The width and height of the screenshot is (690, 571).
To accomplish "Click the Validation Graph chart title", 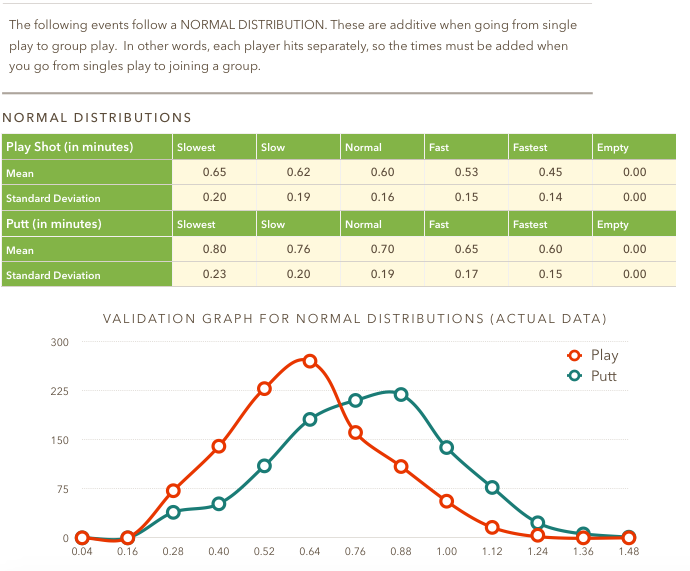I will point(355,319).
